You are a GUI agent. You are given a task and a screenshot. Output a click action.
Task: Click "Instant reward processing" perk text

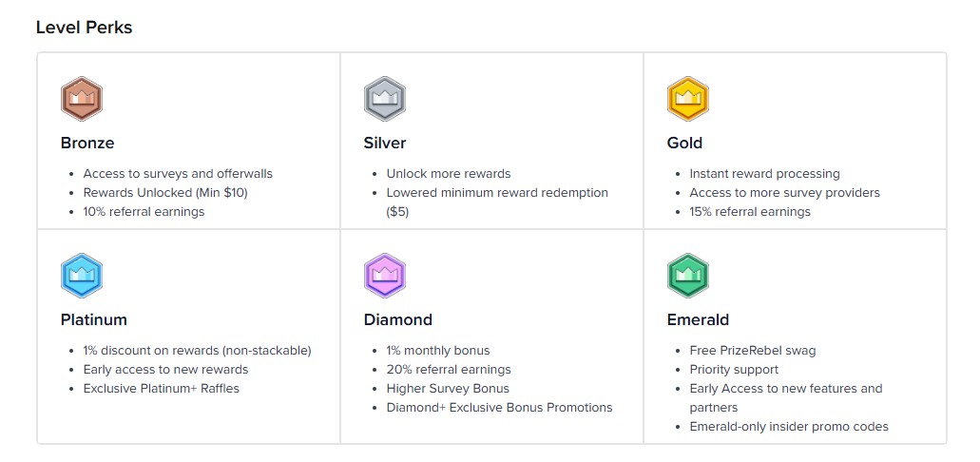[x=764, y=174]
